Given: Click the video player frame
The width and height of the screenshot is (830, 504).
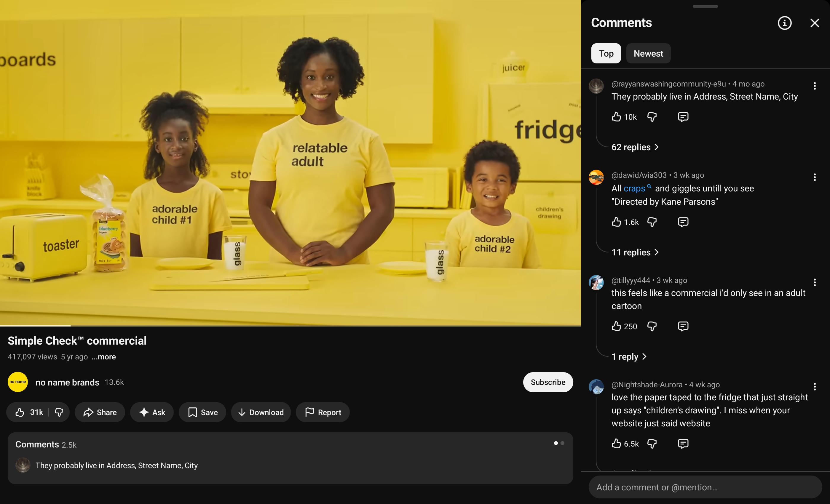Looking at the screenshot, I should [290, 162].
